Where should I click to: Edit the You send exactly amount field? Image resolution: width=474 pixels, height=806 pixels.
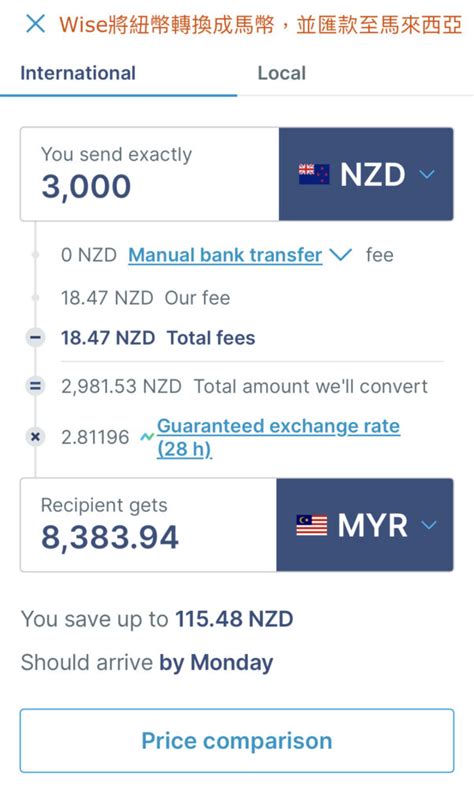pyautogui.click(x=150, y=174)
